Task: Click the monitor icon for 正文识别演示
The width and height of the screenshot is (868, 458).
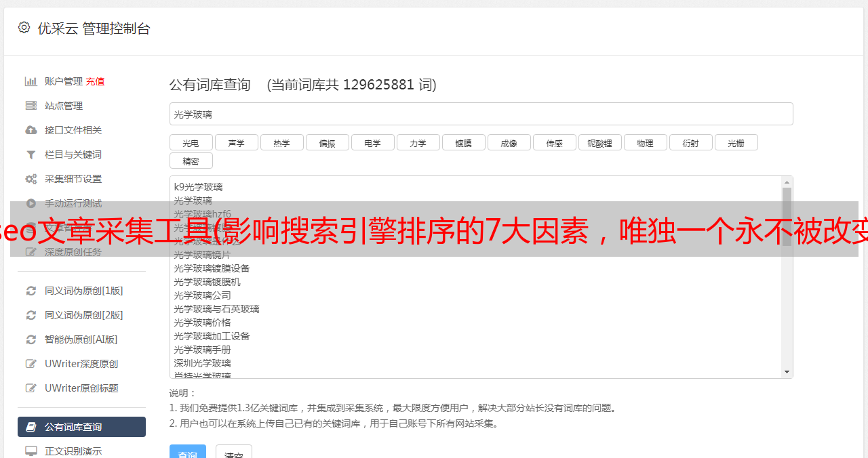Action: tap(31, 451)
